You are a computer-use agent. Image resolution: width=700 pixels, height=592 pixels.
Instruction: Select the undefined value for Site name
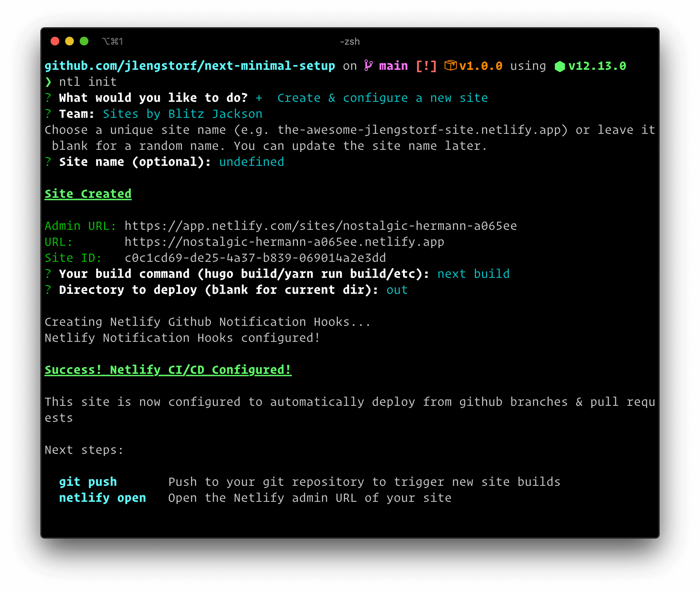pyautogui.click(x=251, y=161)
